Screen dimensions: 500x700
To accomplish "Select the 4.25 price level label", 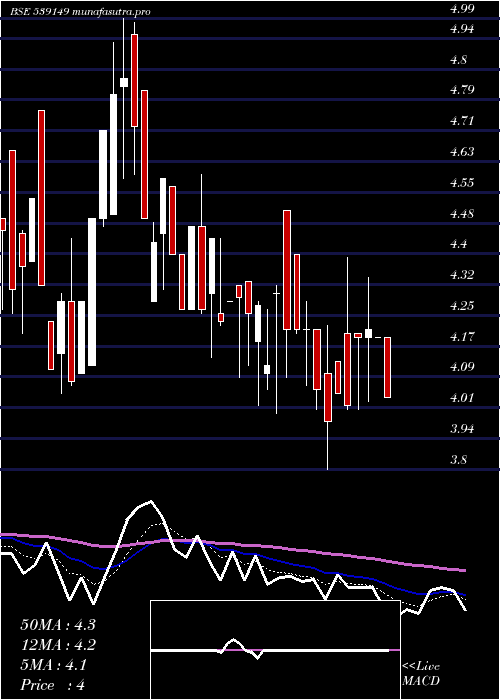I will click(461, 306).
